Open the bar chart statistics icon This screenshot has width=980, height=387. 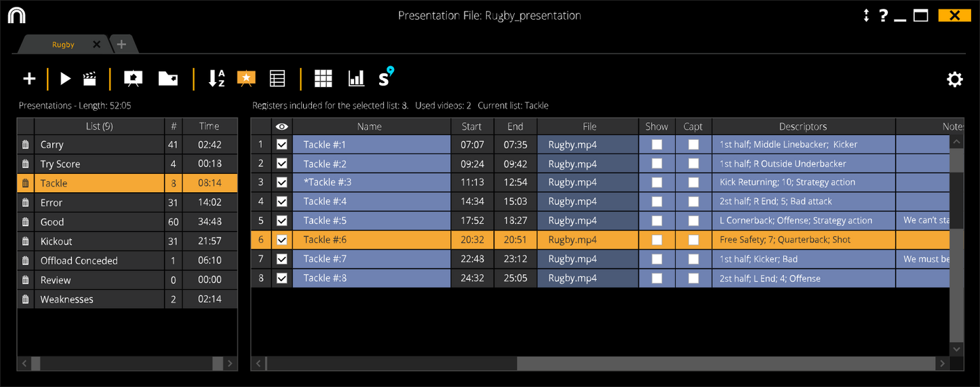click(356, 79)
